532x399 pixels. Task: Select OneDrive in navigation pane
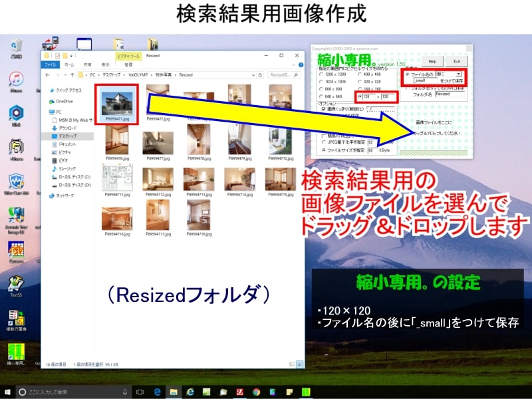(x=61, y=102)
